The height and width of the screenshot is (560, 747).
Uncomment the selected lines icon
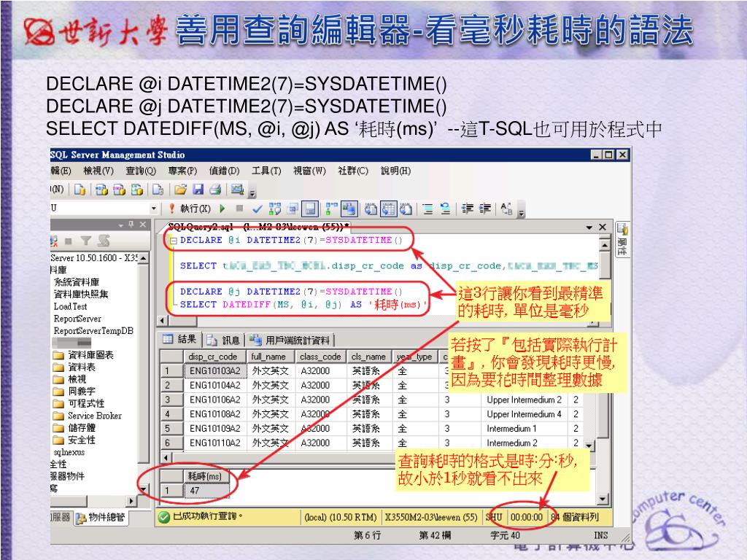[446, 209]
